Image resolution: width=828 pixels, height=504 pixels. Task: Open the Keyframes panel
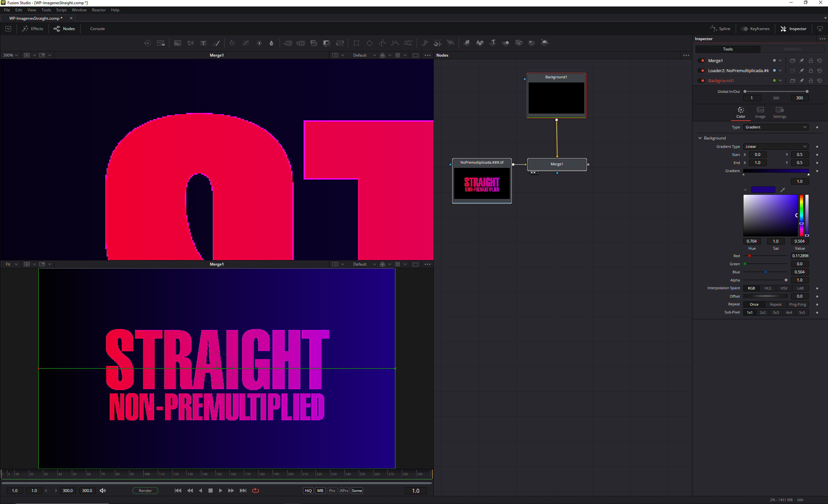point(755,28)
